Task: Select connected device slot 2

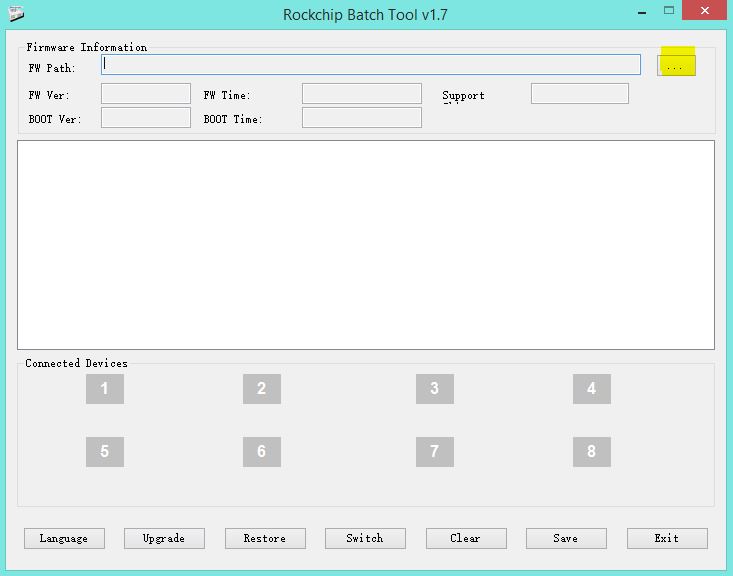Action: (262, 389)
